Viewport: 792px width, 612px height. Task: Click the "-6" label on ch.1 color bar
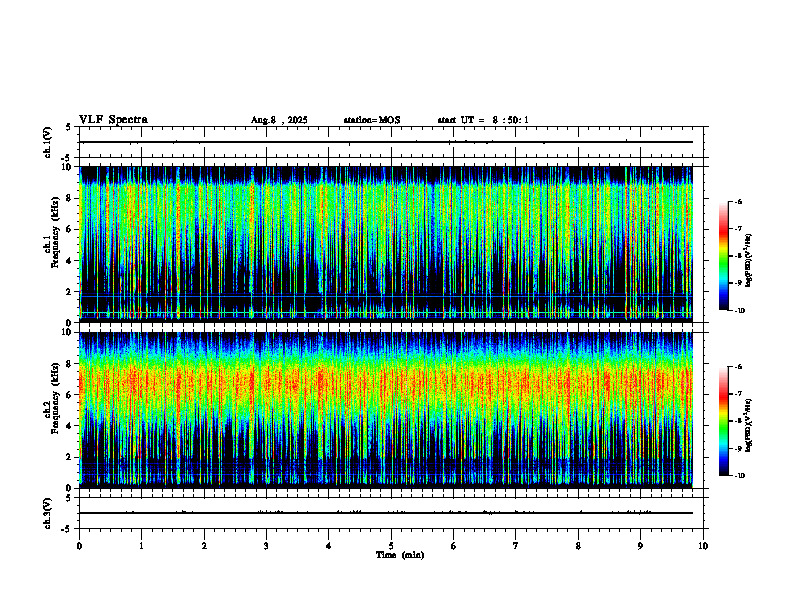(738, 201)
